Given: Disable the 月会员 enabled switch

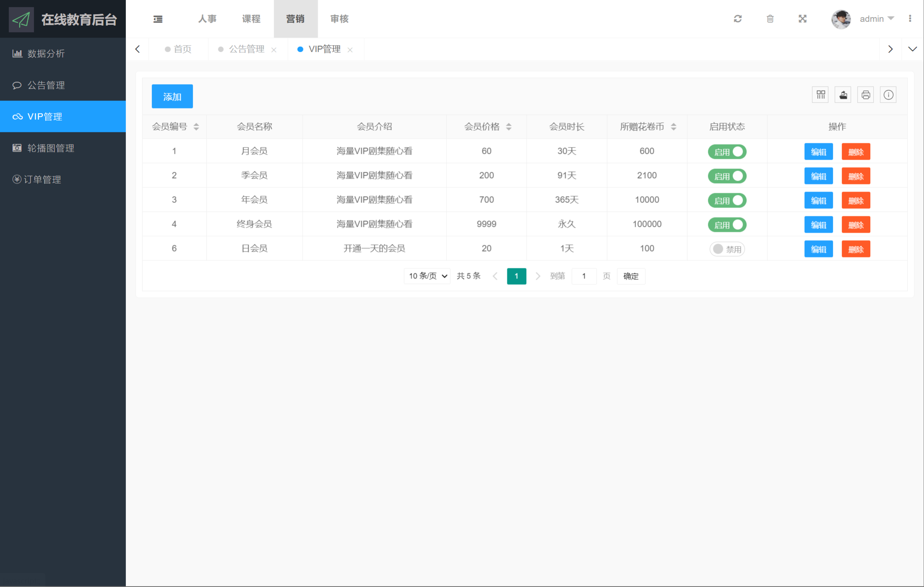Looking at the screenshot, I should click(727, 152).
